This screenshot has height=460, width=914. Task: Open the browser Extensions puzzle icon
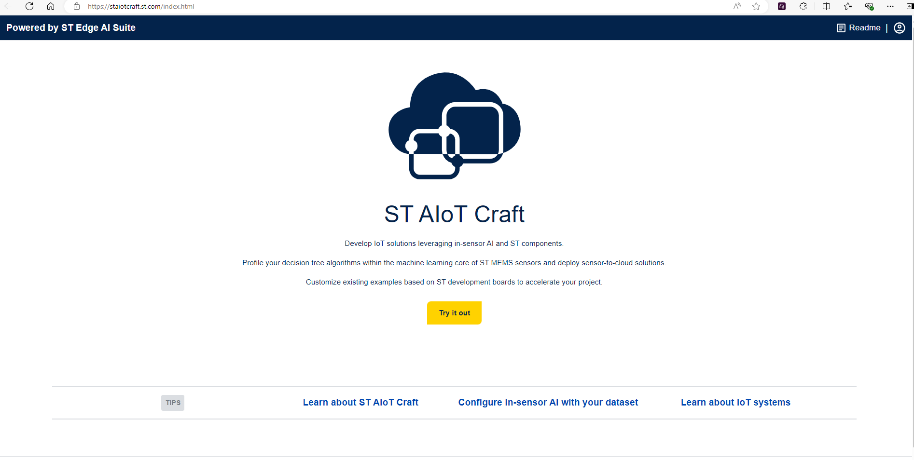pyautogui.click(x=803, y=6)
